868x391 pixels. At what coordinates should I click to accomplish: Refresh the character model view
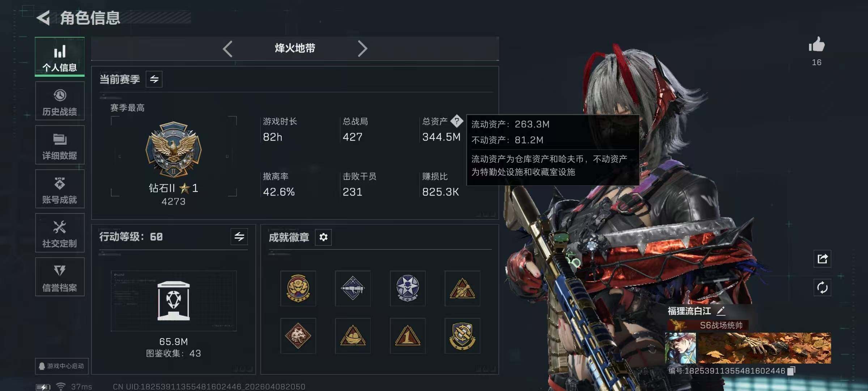point(822,287)
